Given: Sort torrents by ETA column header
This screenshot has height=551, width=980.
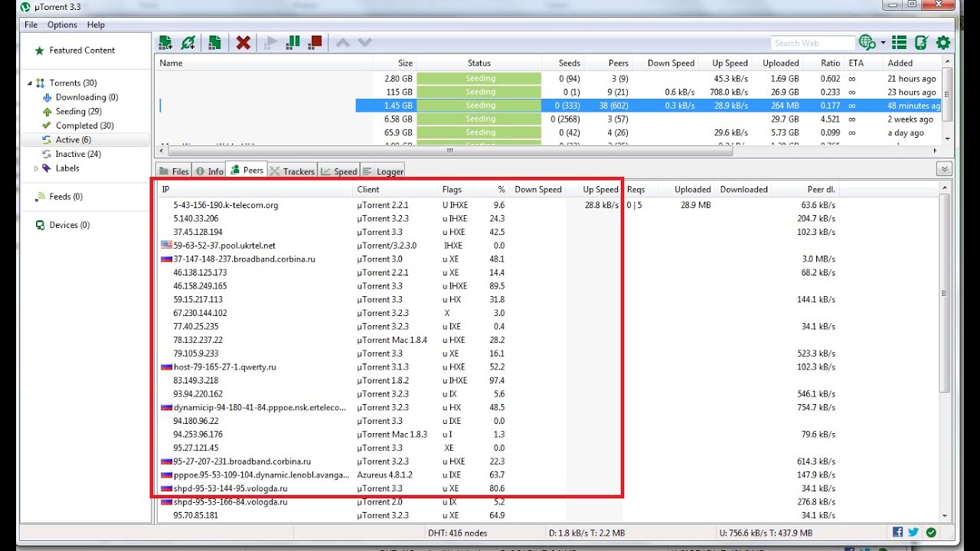Looking at the screenshot, I should pyautogui.click(x=863, y=64).
